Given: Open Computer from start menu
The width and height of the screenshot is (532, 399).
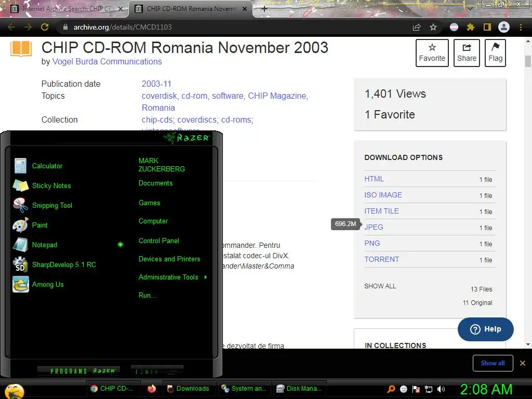Looking at the screenshot, I should pyautogui.click(x=153, y=221).
